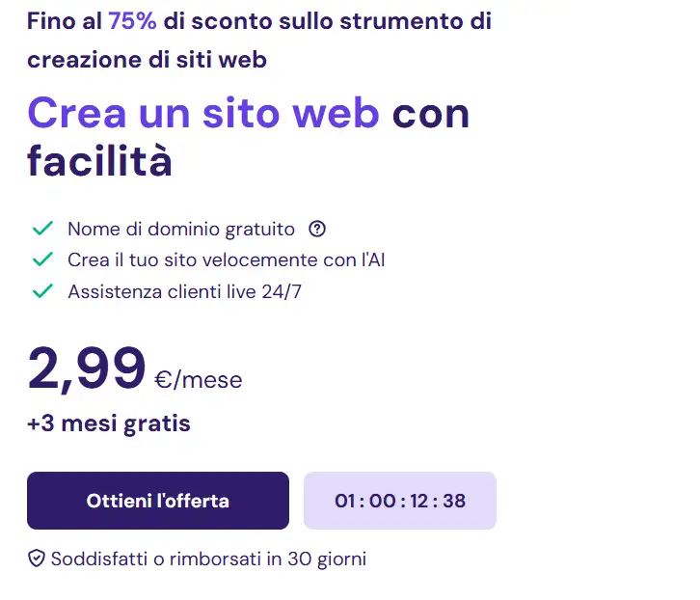Image resolution: width=700 pixels, height=600 pixels.
Task: Click the Nome di dominio gratuito text
Action: (x=180, y=230)
